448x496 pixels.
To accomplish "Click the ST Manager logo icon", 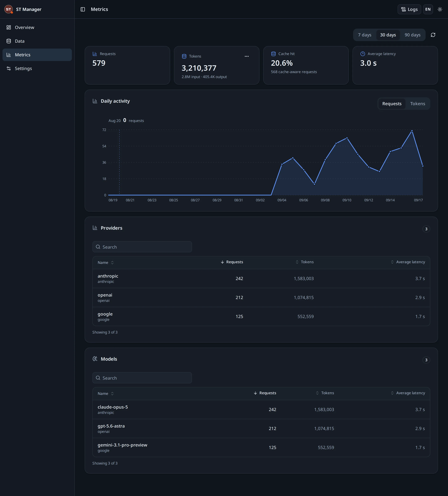I will tap(9, 9).
